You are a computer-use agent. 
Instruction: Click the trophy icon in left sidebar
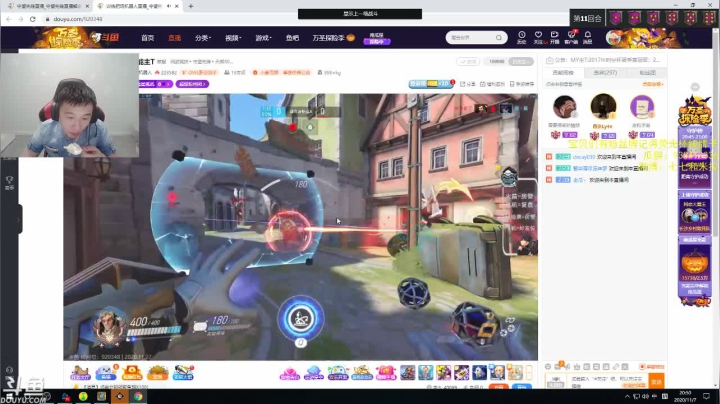(x=9, y=181)
